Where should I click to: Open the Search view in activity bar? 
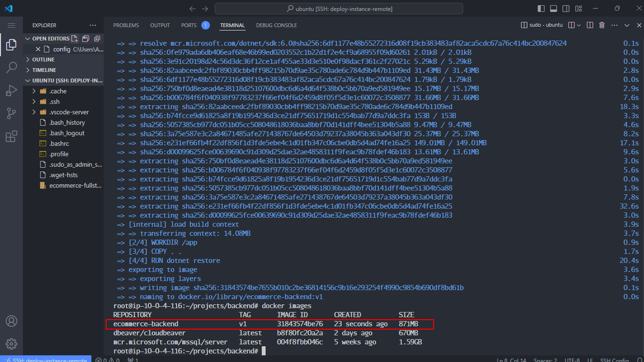click(11, 68)
